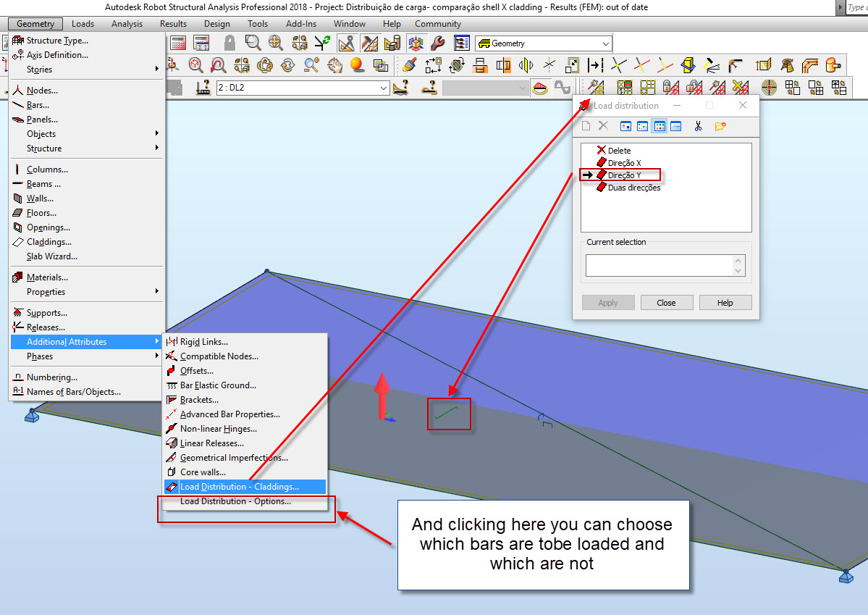
Task: Choose Nodes... in Geometry menu
Action: click(x=87, y=91)
